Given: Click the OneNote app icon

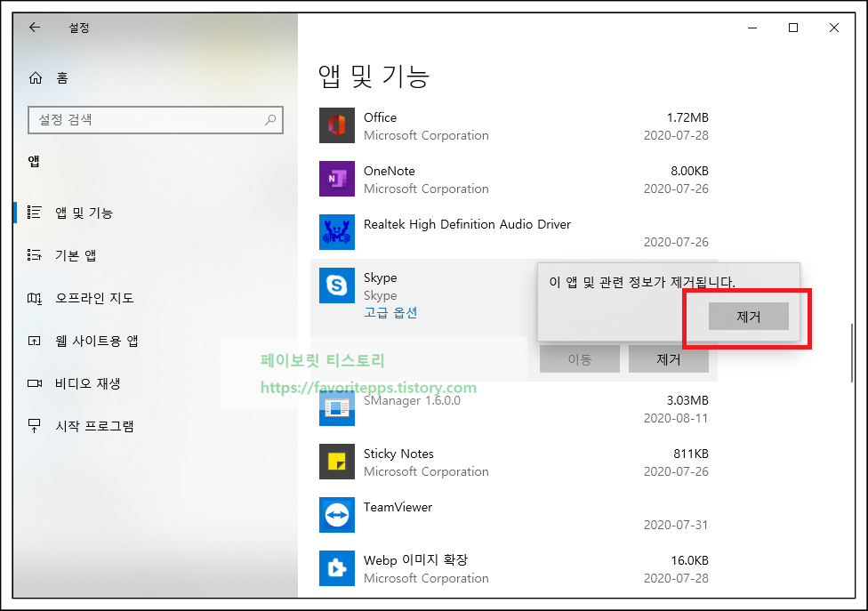Looking at the screenshot, I should pos(336,179).
